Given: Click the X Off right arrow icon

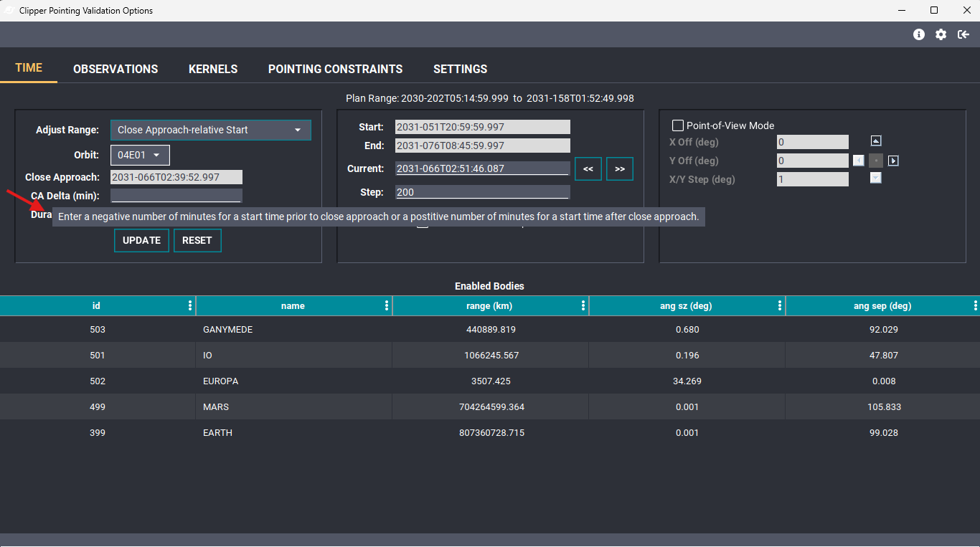Looking at the screenshot, I should [x=893, y=161].
